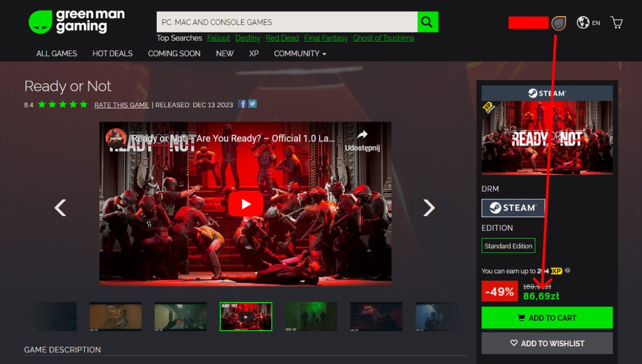Click the YouTube video title text

[233, 138]
